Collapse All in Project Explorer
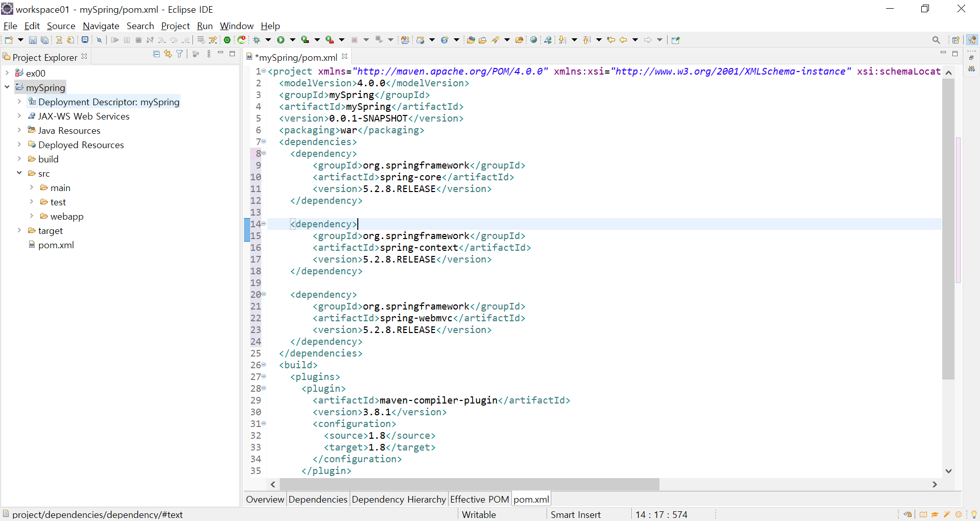The height and width of the screenshot is (521, 980). tap(157, 54)
